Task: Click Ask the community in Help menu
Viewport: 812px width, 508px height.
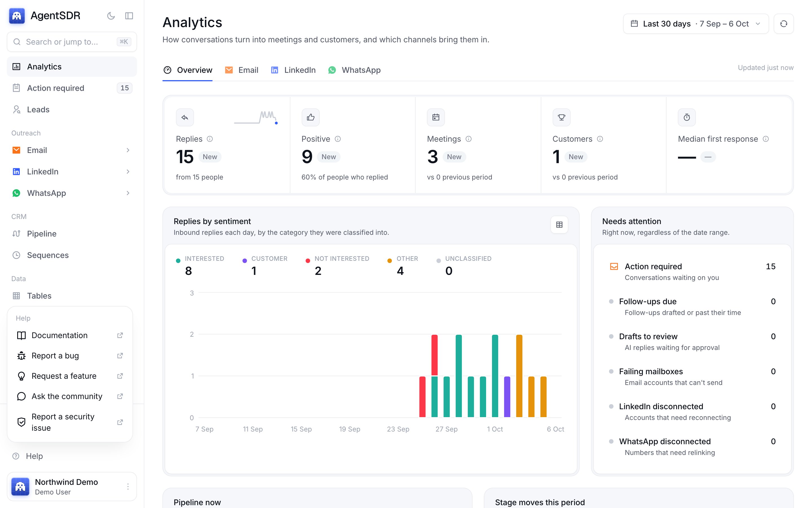Action: pos(70,397)
